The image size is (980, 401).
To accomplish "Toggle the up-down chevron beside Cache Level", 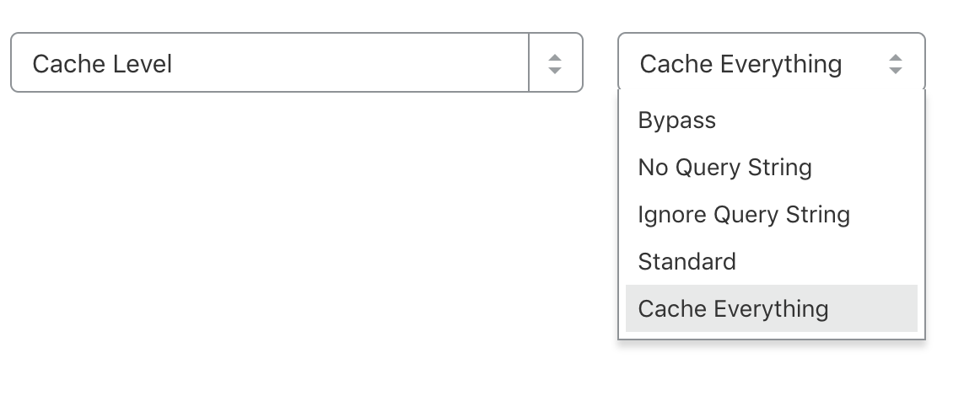I will [554, 63].
